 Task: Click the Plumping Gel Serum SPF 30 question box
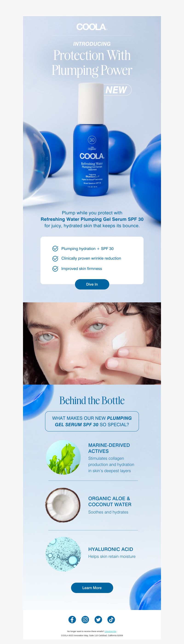[92, 421]
